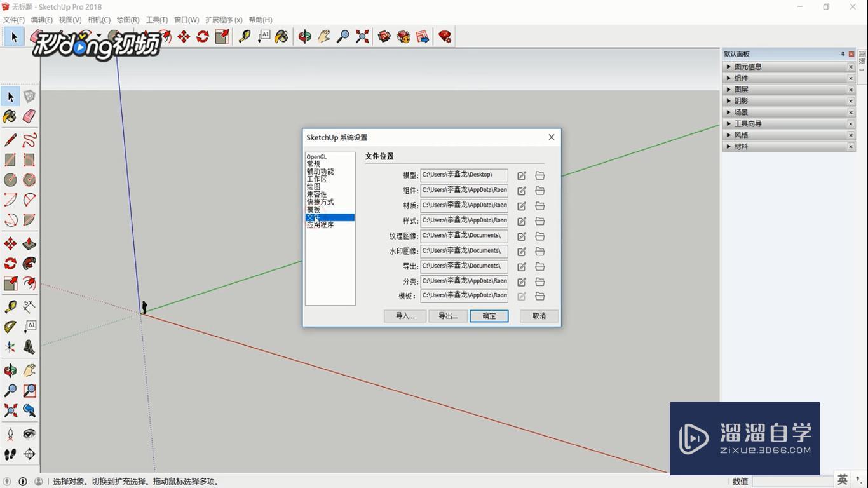Close the 风格 panel with its x
The image size is (868, 488).
851,135
